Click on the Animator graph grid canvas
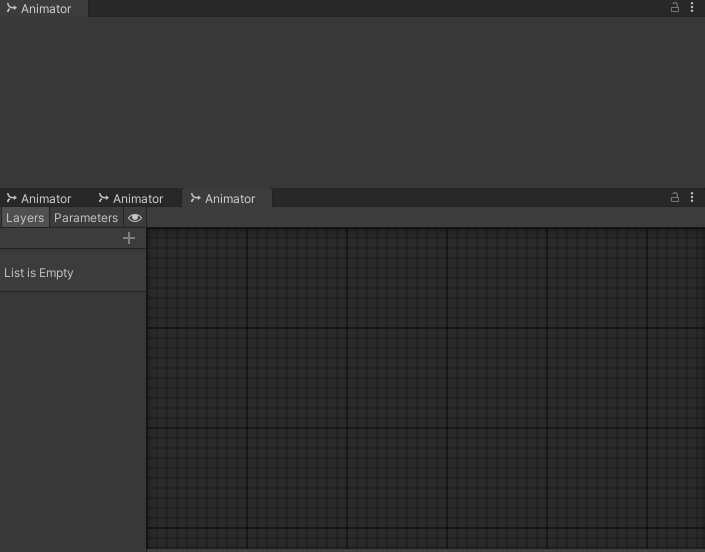The width and height of the screenshot is (705, 552). (426, 388)
